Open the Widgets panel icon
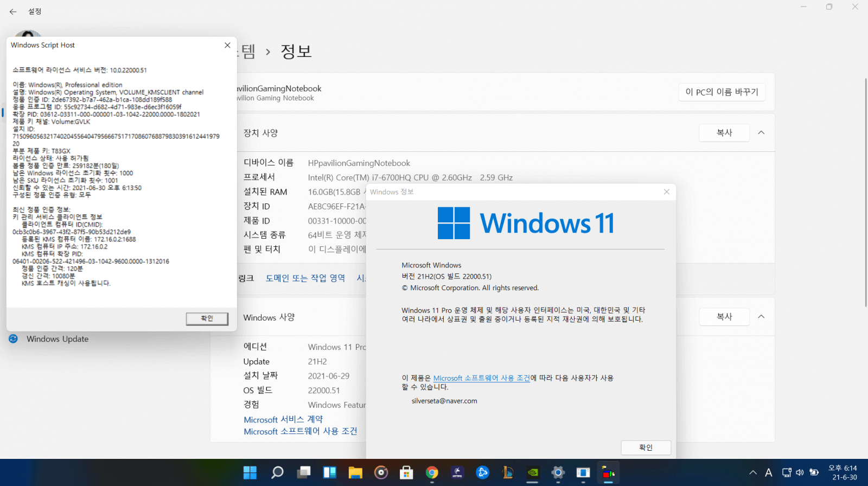 click(x=329, y=472)
